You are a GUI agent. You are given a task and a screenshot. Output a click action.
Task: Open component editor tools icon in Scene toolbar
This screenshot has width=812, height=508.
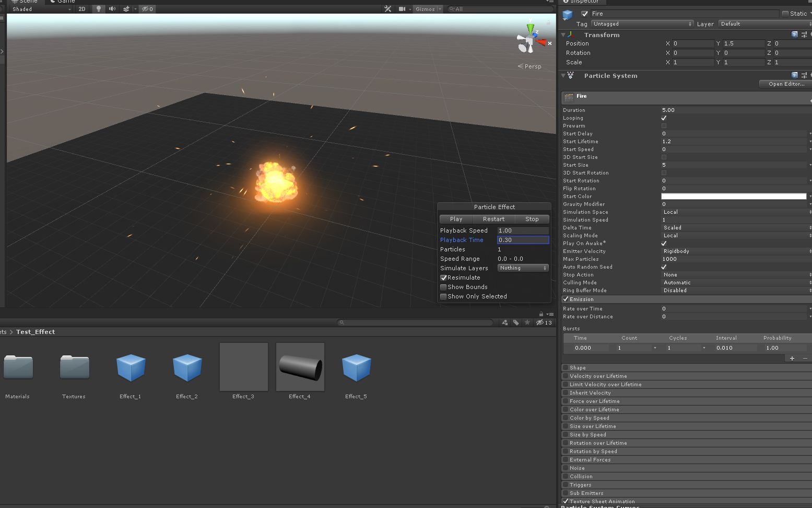(x=387, y=9)
